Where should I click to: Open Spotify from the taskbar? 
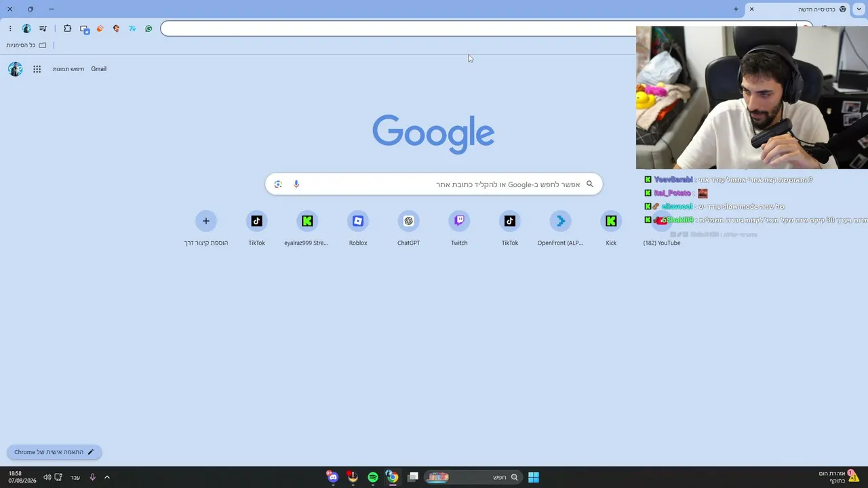373,477
